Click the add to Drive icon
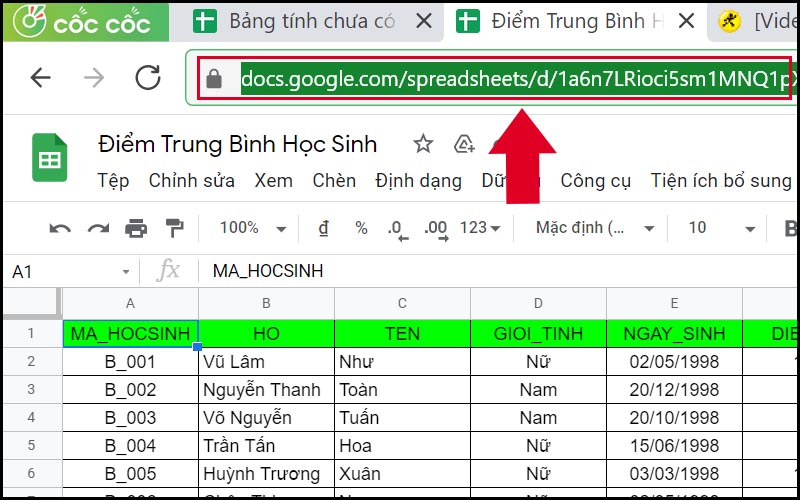Viewport: 800px width, 500px height. 464,144
